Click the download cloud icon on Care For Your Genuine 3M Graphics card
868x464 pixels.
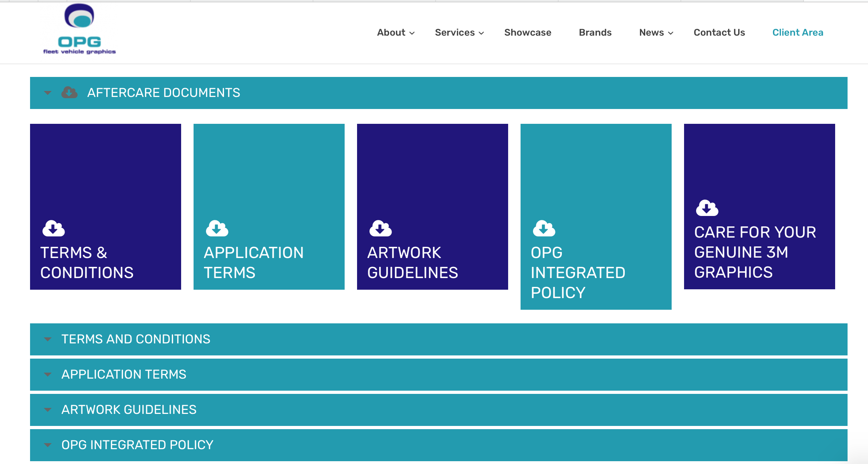click(707, 208)
